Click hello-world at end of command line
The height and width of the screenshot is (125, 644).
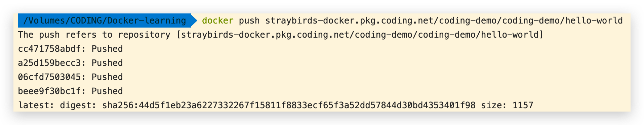pos(594,21)
